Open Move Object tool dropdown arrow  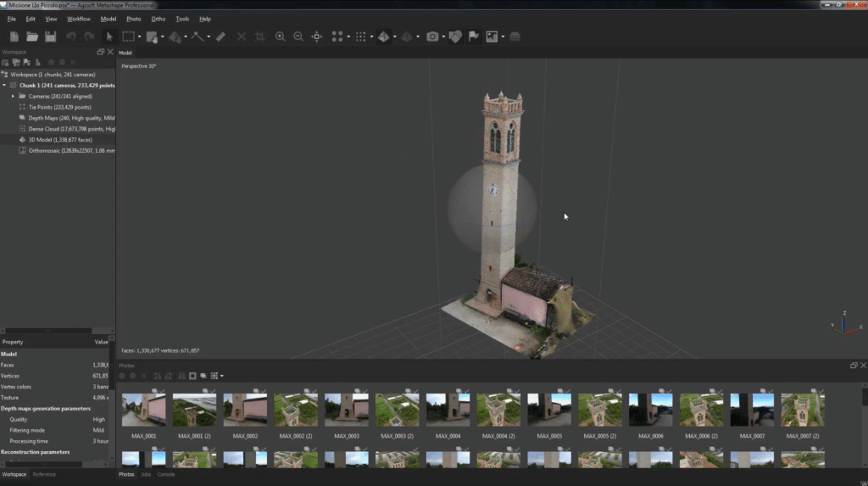point(186,37)
